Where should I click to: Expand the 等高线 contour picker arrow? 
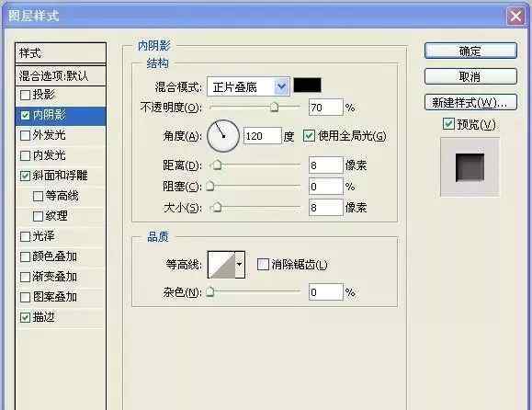point(240,265)
